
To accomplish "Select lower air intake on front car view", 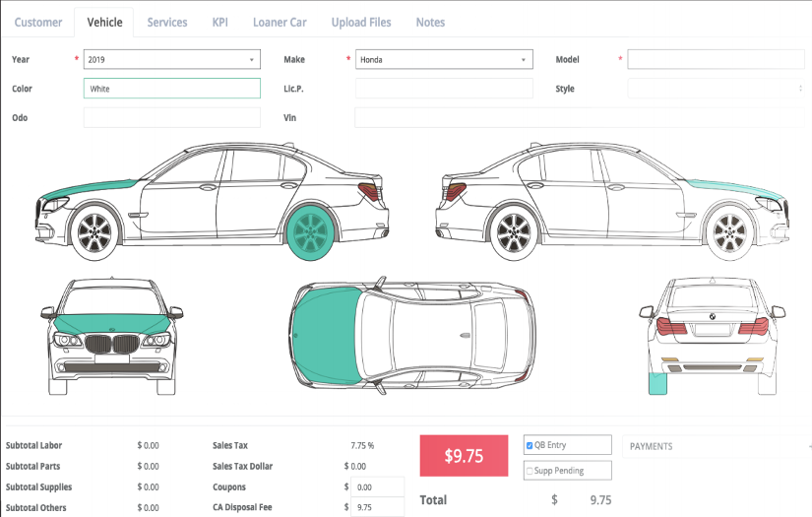I will pos(112,367).
